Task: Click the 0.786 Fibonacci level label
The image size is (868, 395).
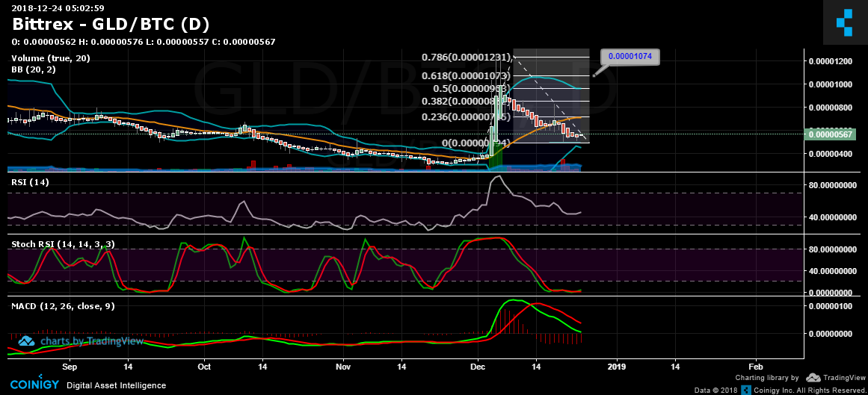Action: tap(467, 57)
